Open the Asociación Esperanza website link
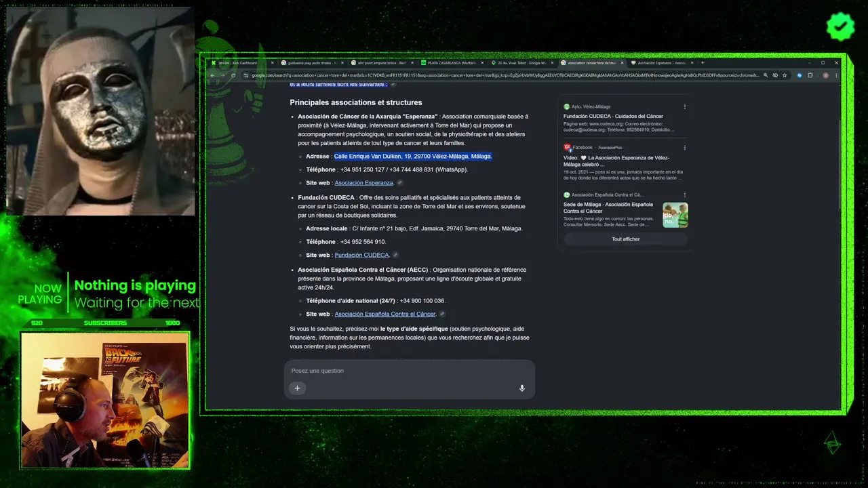Image resolution: width=868 pixels, height=488 pixels. 363,183
